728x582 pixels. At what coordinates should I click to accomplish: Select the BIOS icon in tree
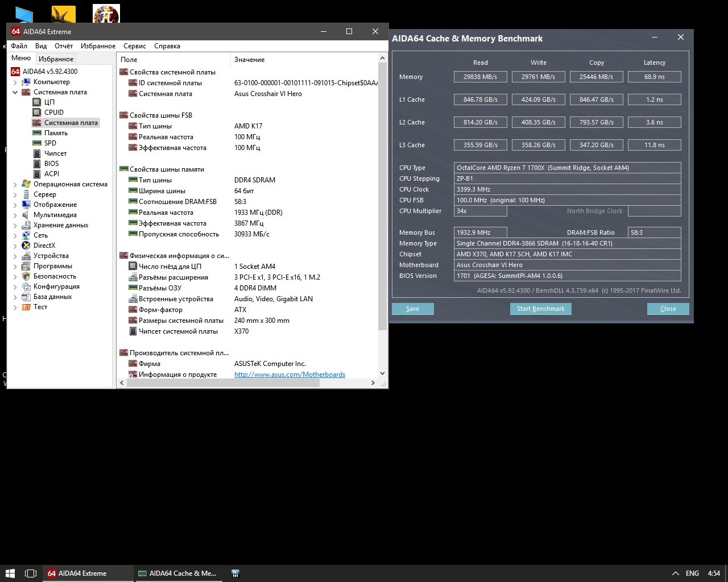pos(37,164)
